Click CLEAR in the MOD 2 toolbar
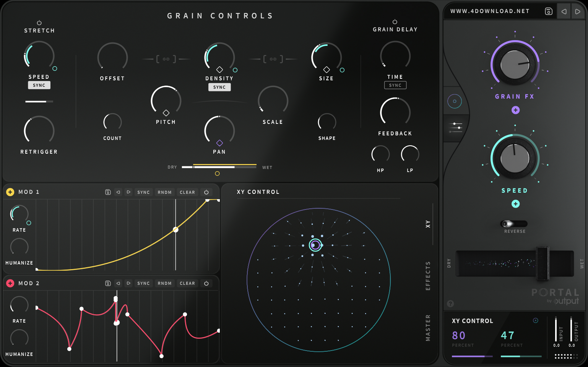The width and height of the screenshot is (588, 367). (187, 283)
